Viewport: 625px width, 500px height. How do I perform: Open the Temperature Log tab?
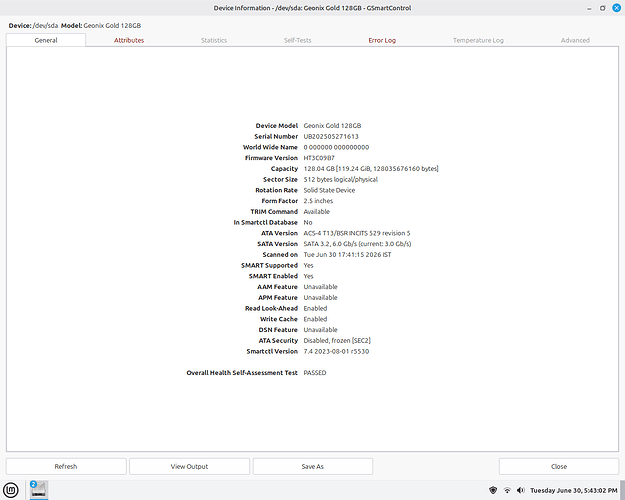(478, 40)
